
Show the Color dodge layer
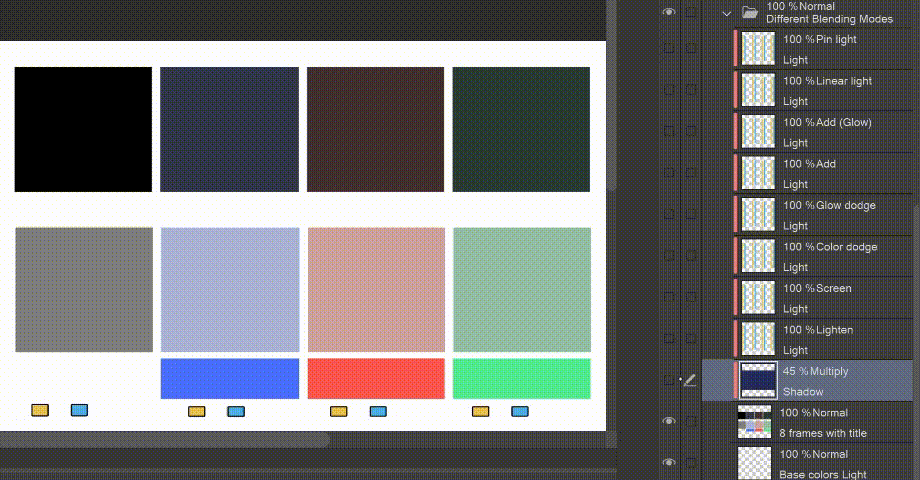669,256
